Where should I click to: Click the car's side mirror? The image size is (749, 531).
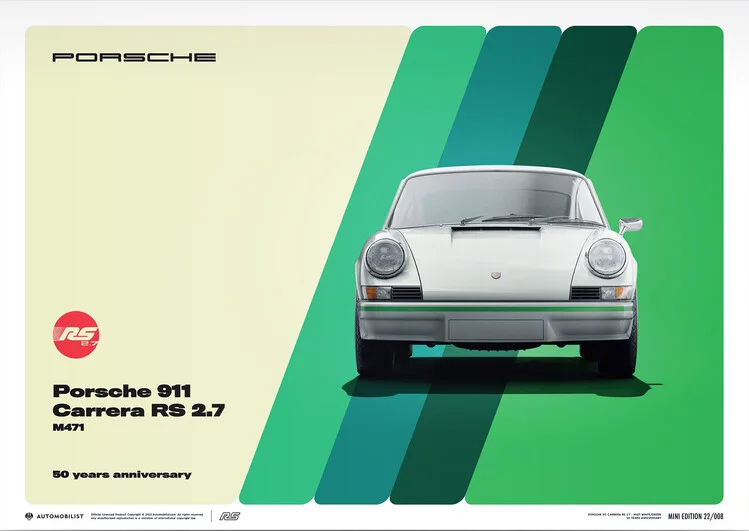630,224
